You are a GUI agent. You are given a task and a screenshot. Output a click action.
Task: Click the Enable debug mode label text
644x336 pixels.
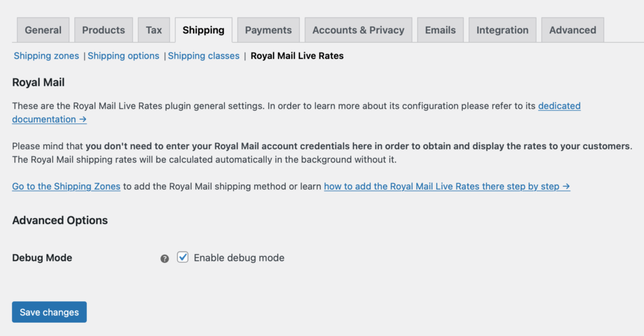[239, 258]
